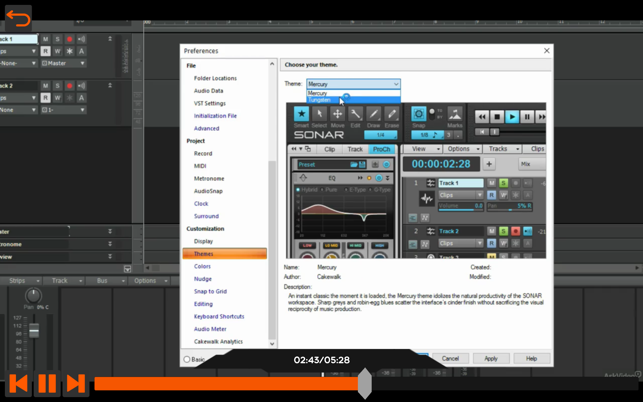Open Advanced under File preferences
The image size is (643, 402).
206,128
